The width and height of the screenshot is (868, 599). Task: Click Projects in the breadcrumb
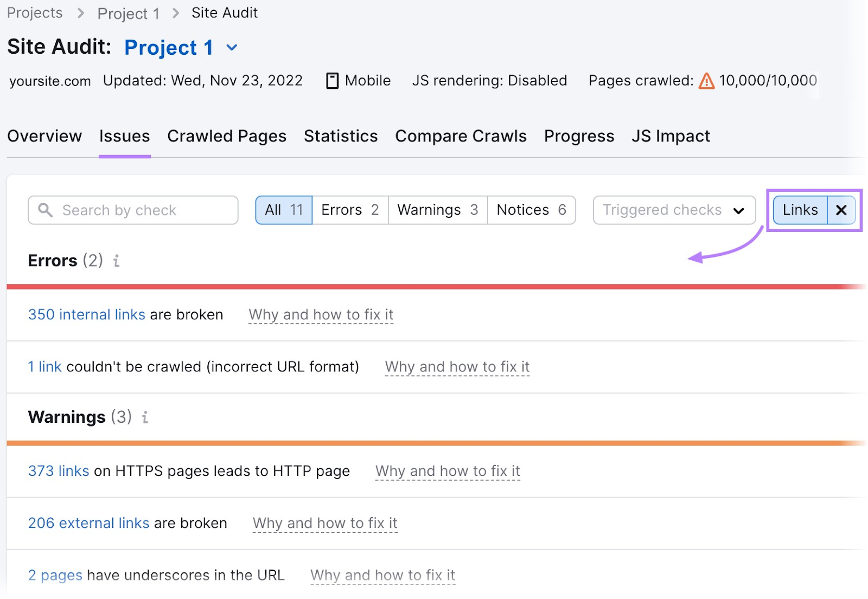click(34, 12)
